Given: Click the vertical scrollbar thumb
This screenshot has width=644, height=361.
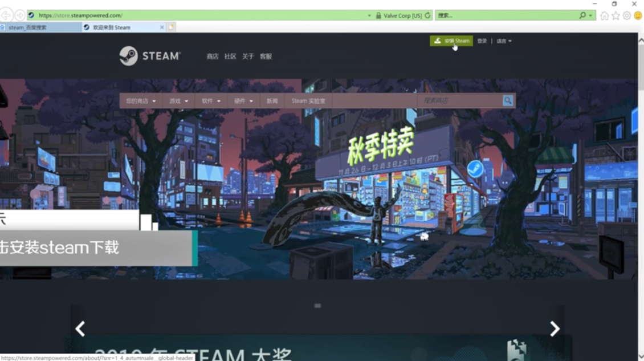Looking at the screenshot, I should 641,67.
